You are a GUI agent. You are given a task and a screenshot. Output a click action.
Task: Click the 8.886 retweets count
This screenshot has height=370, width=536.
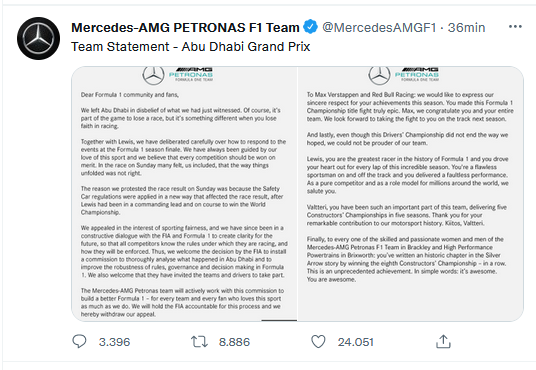point(234,342)
